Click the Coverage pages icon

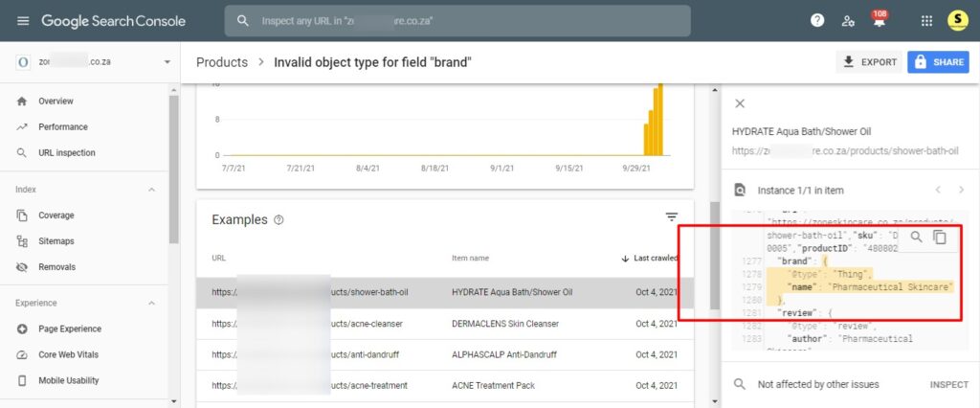pos(22,215)
